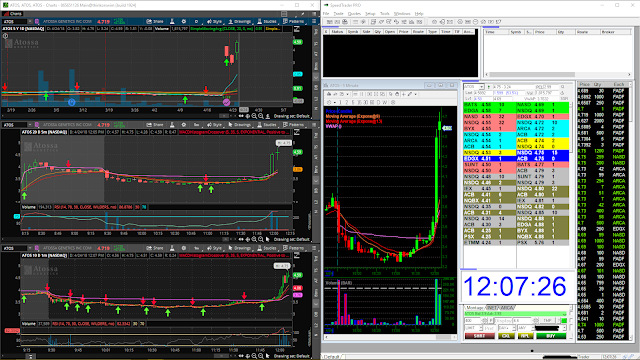The height and width of the screenshot is (360, 640).
Task: Click the TMP button in order entry
Action: (x=548, y=321)
